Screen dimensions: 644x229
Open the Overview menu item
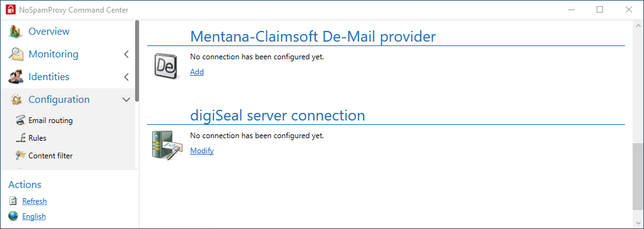[x=49, y=31]
